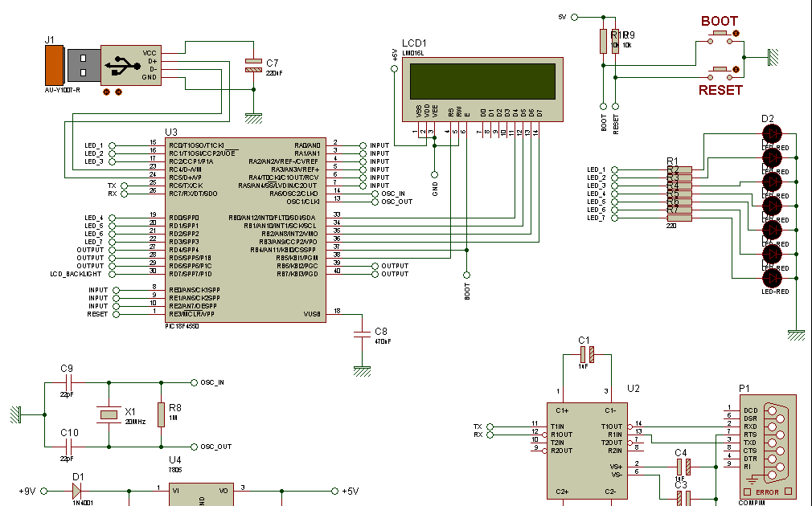Select capacitor C9 in the oscillator circuit
This screenshot has width=812, height=506.
(69, 383)
